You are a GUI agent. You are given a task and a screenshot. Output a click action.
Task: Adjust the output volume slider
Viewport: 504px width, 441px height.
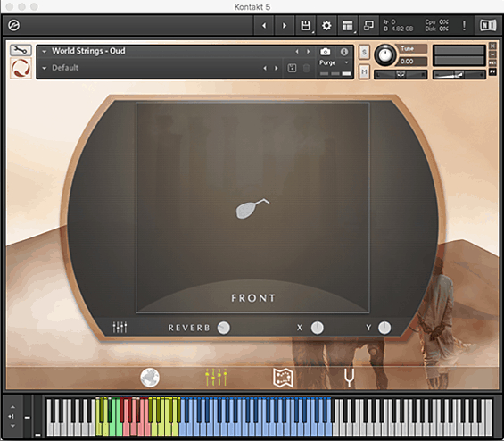click(459, 75)
